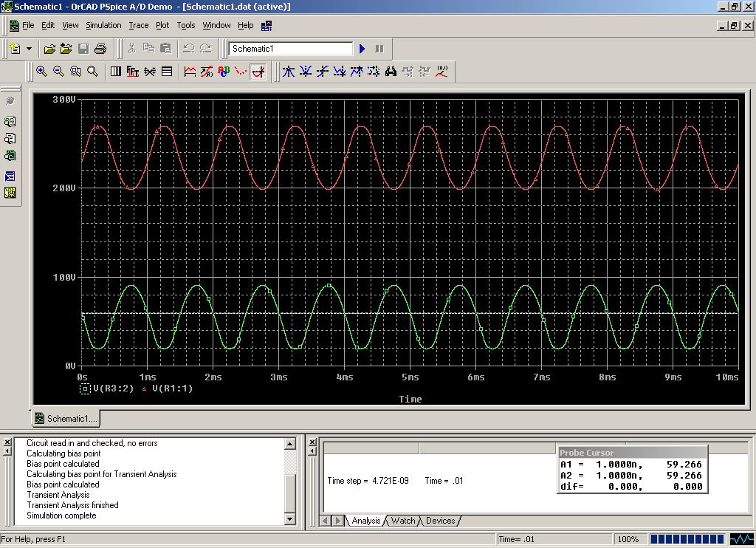Click the Cut scissors icon
The height and width of the screenshot is (548, 756).
click(131, 48)
